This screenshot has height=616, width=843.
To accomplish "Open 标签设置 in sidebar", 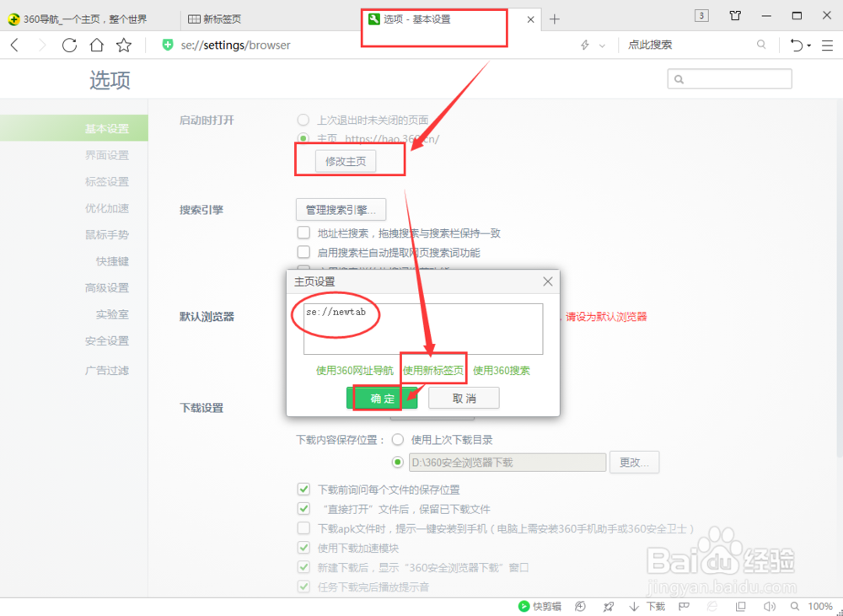I will [106, 182].
